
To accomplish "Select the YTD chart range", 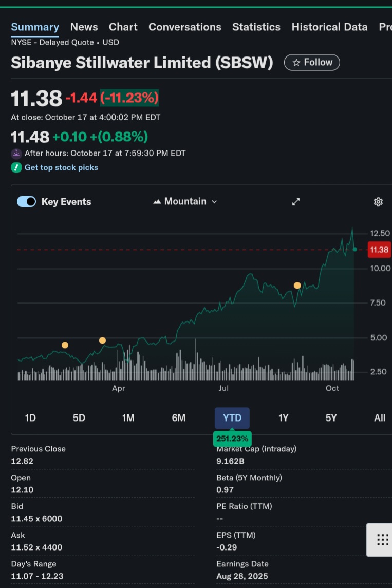I will pos(232,418).
